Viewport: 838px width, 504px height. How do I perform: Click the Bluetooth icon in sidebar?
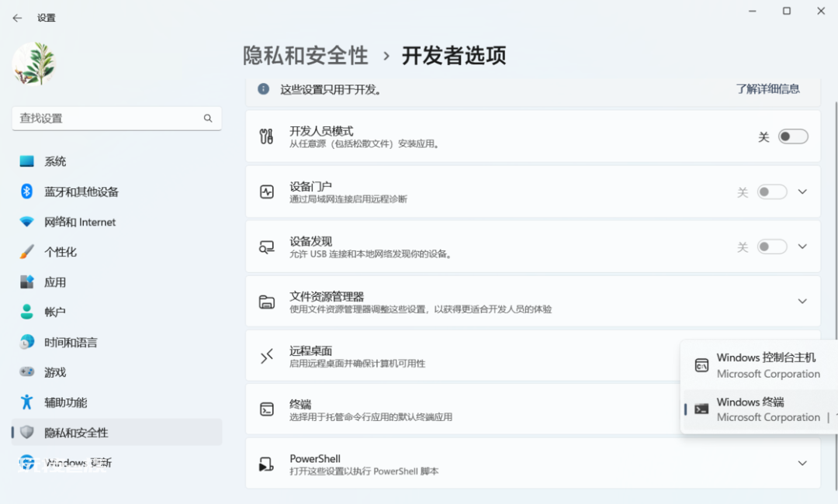pos(26,192)
